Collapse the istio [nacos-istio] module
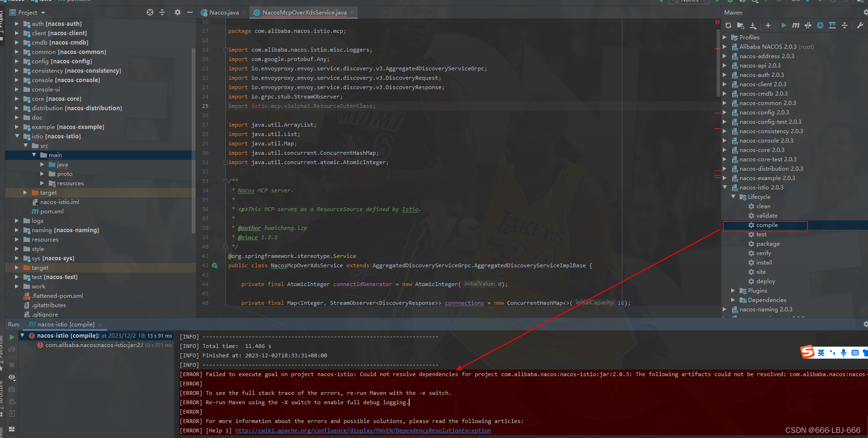The width and height of the screenshot is (868, 438). [17, 136]
